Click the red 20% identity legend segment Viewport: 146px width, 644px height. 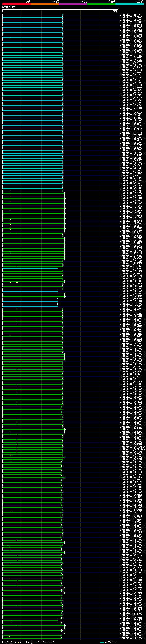(x=16, y=4)
